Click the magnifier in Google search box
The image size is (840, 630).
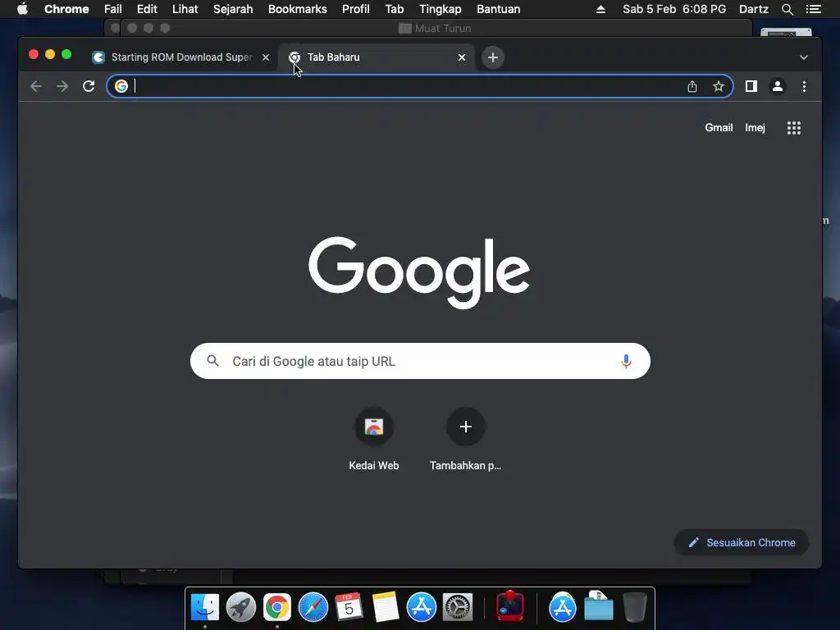(x=212, y=361)
